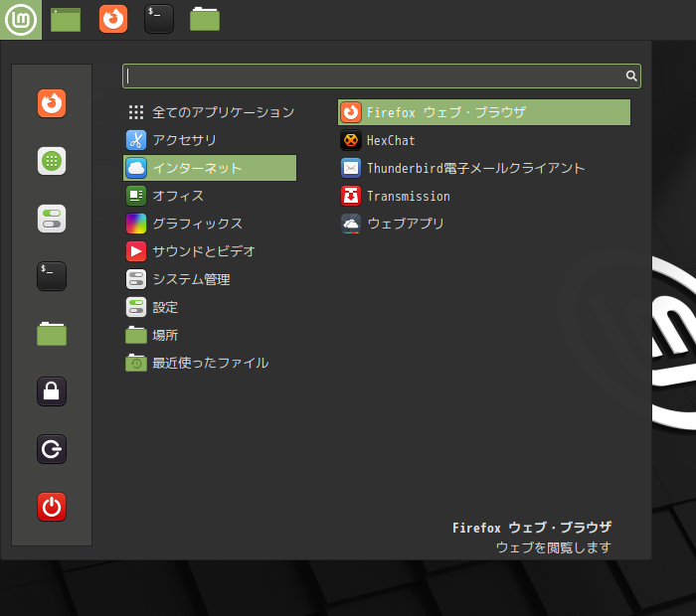This screenshot has width=696, height=616.
Task: Focus the menu search field
Action: (381, 76)
